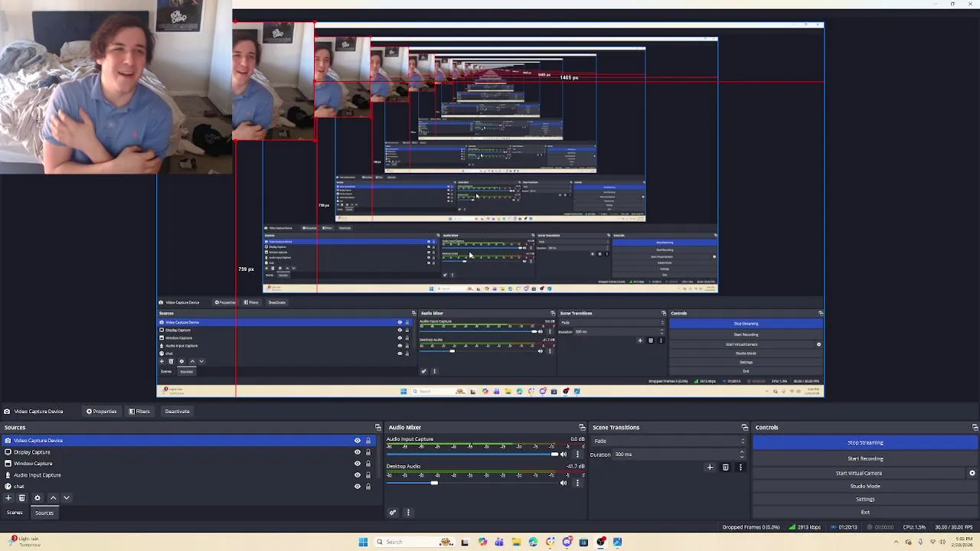This screenshot has height=551, width=980.
Task: Open Filters in the source toolbar
Action: (x=139, y=412)
